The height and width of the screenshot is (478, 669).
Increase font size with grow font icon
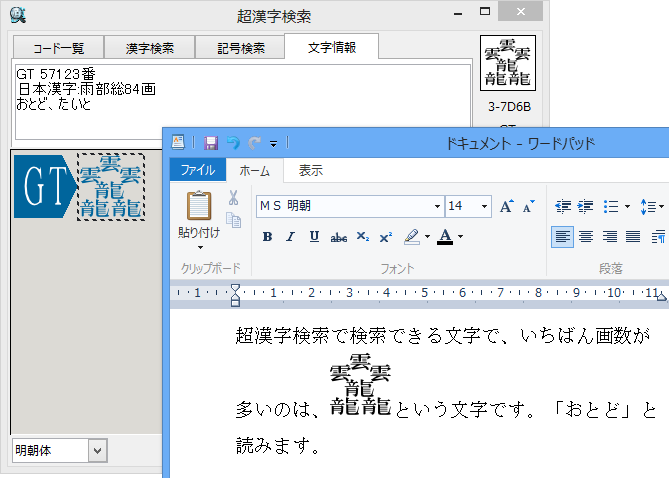tap(506, 206)
